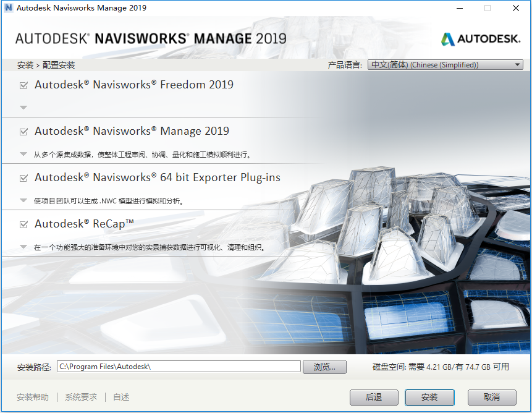The image size is (532, 413).
Task: Click the 浏览... browse button
Action: [x=324, y=367]
